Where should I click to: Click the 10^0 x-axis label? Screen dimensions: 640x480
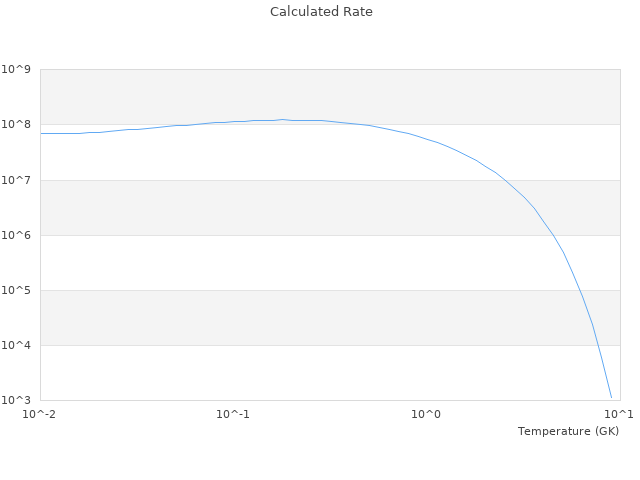427,414
